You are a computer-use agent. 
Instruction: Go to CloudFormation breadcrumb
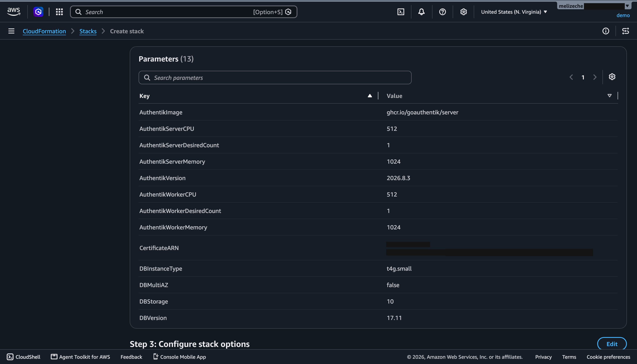(x=44, y=31)
